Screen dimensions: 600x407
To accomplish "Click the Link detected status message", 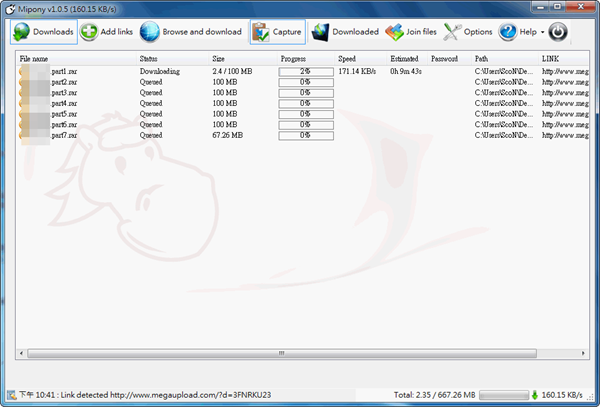I will 166,395.
